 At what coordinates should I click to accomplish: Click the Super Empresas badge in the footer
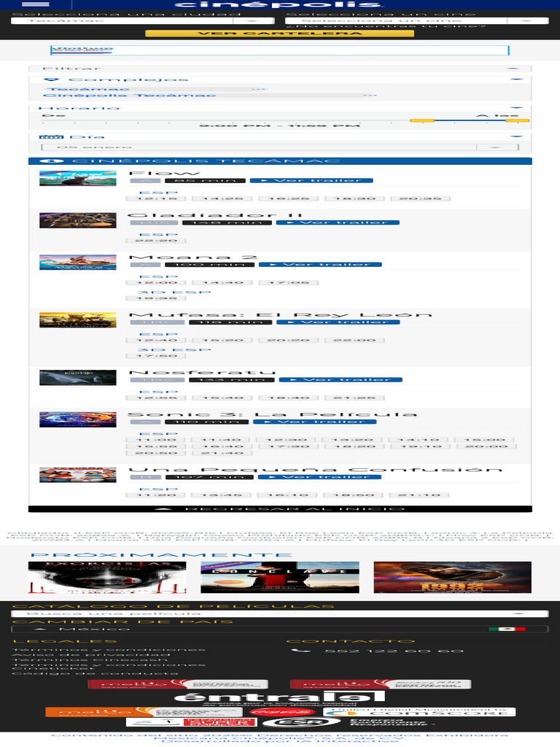point(192,722)
